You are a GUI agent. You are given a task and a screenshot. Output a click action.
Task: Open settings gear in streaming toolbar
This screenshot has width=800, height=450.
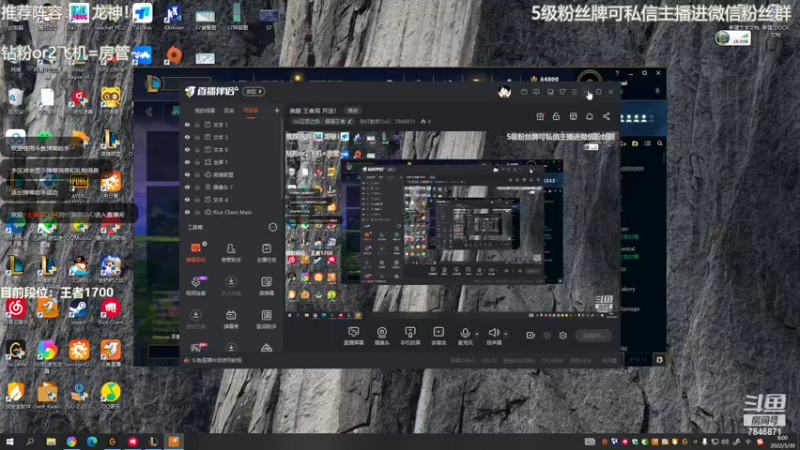click(563, 335)
